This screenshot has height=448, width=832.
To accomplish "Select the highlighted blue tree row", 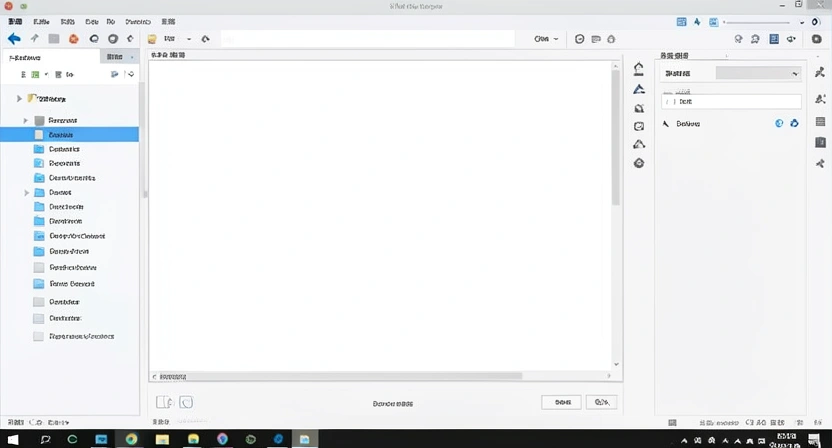I will 70,135.
